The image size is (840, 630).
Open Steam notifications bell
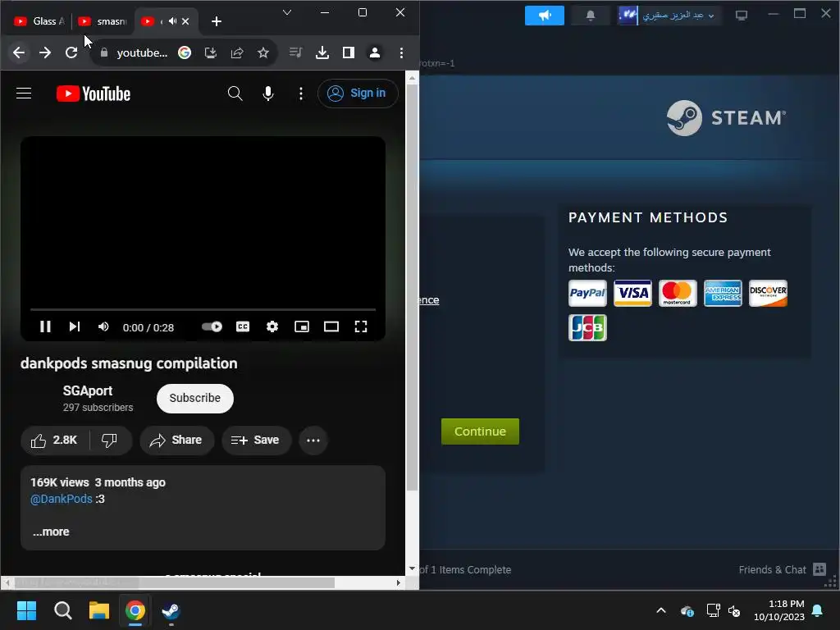pos(591,15)
